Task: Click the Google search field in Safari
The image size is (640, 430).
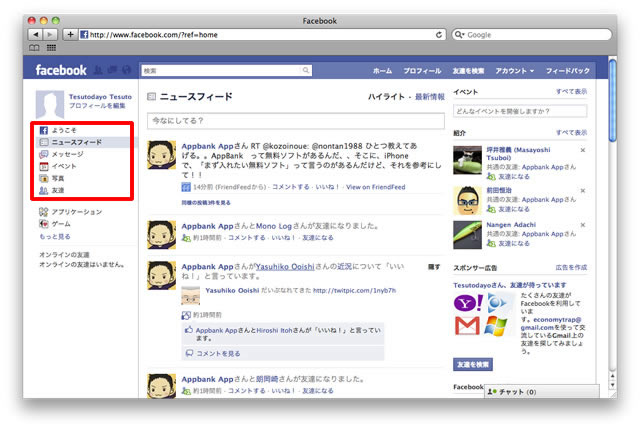Action: click(x=532, y=35)
